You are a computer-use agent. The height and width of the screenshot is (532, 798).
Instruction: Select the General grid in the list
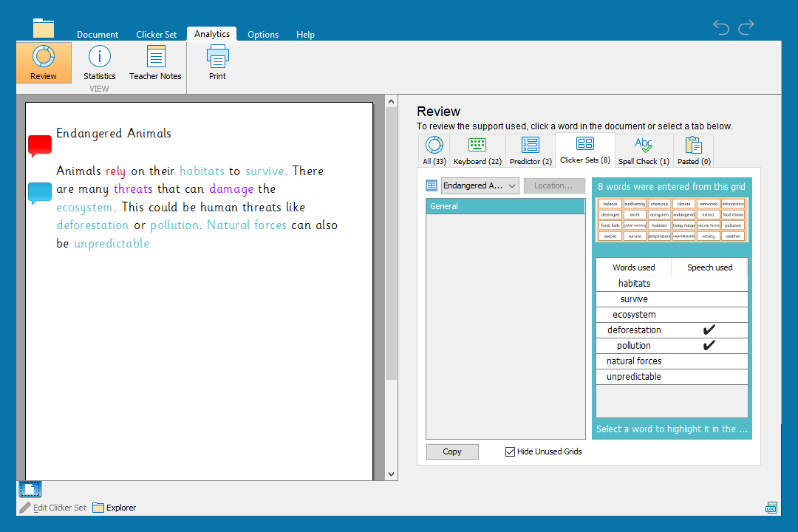tap(505, 206)
